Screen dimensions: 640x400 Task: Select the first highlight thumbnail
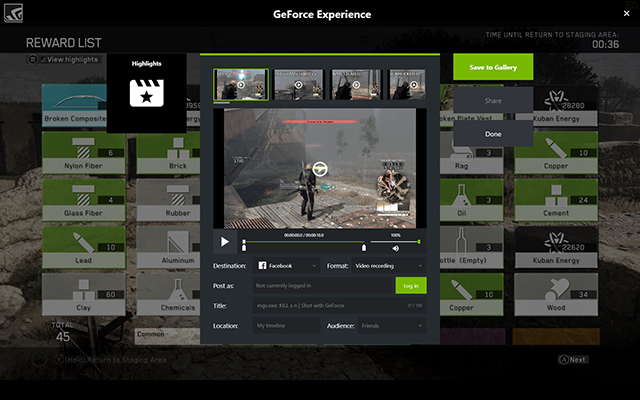241,84
